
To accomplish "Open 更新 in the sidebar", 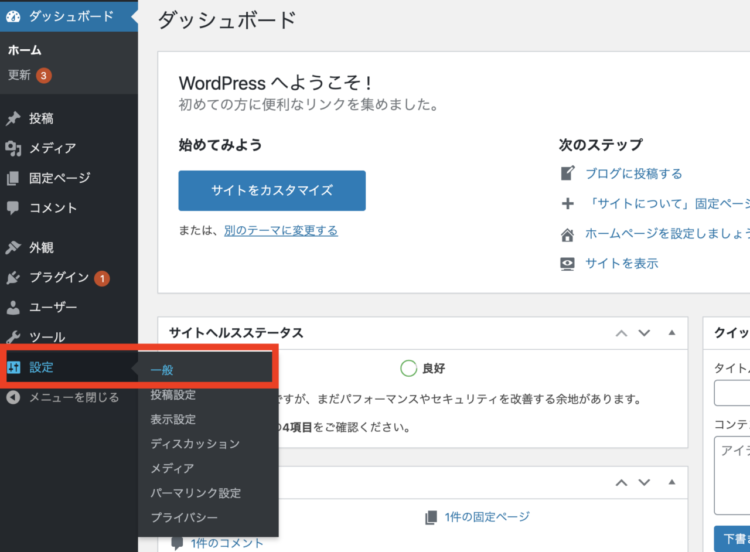I will (x=19, y=75).
